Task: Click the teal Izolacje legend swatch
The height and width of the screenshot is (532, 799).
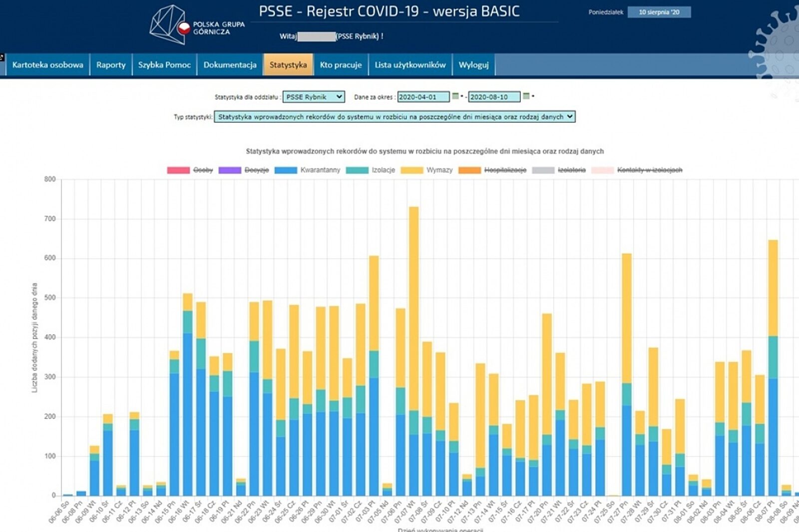Action: (x=357, y=170)
